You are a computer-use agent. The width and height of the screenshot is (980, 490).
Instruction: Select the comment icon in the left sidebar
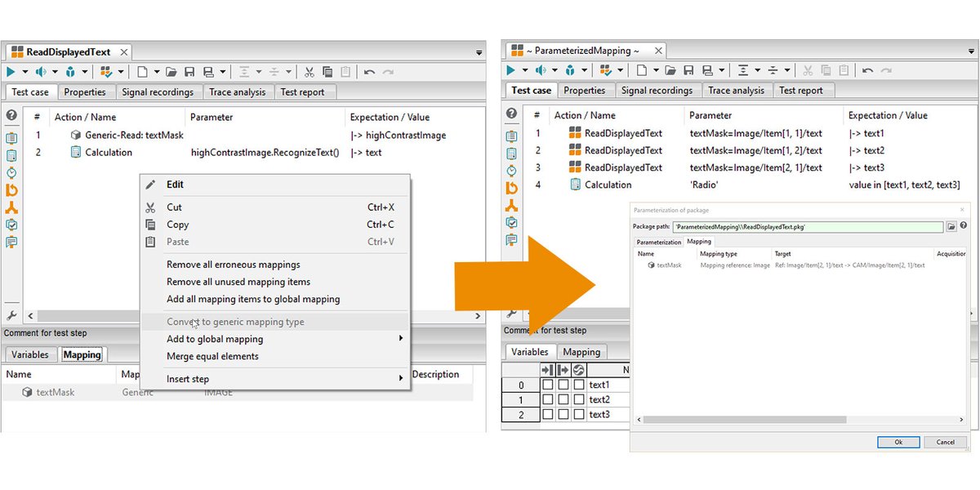pyautogui.click(x=11, y=242)
